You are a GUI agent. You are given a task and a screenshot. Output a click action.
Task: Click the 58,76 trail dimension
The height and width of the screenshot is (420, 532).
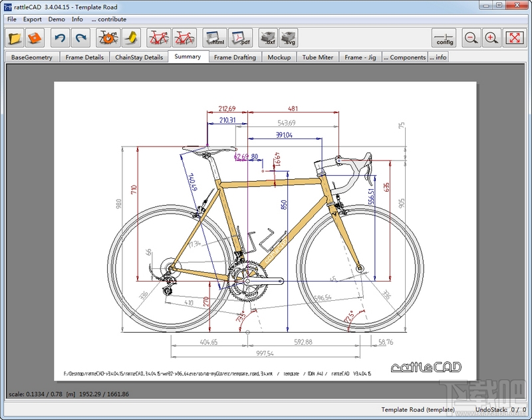point(386,342)
